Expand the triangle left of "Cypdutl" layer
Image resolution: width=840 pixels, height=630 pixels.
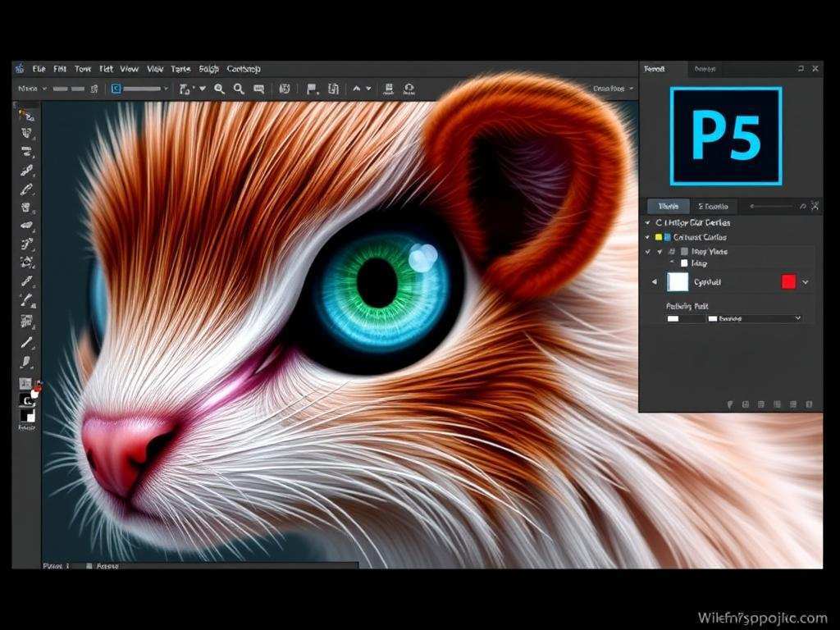tap(654, 282)
